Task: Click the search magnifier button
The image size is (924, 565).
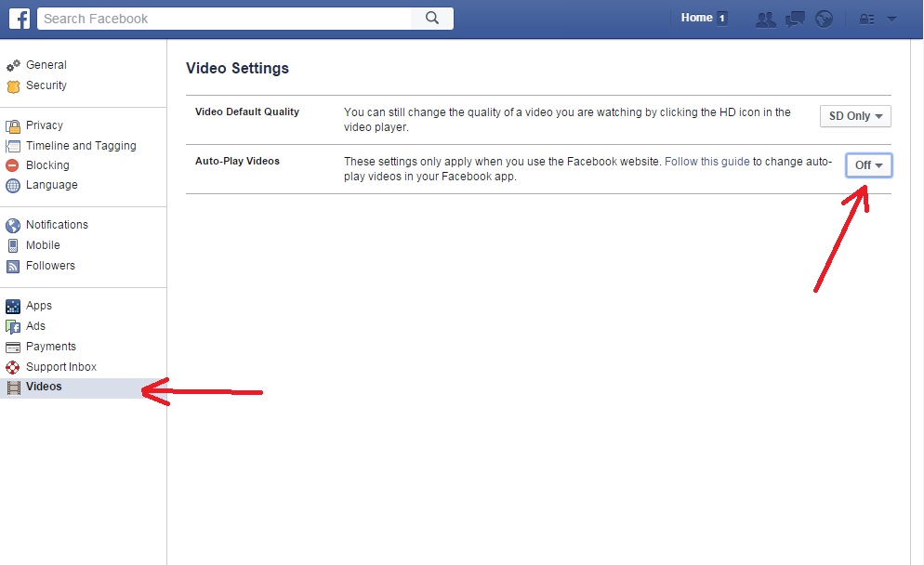Action: (432, 19)
